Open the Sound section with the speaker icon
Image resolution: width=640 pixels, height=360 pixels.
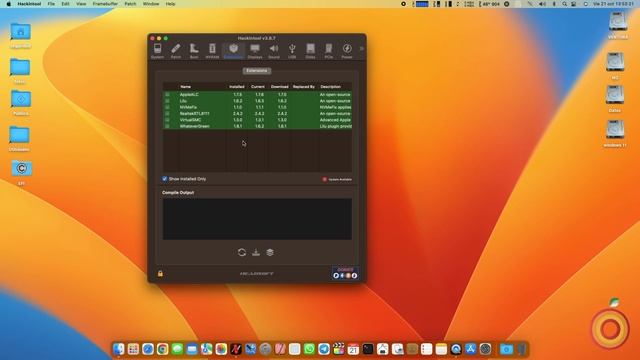(x=274, y=51)
